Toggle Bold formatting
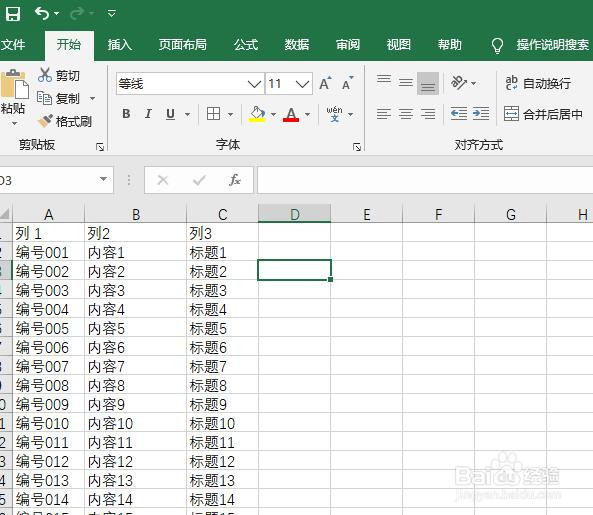593x515 pixels. click(127, 114)
